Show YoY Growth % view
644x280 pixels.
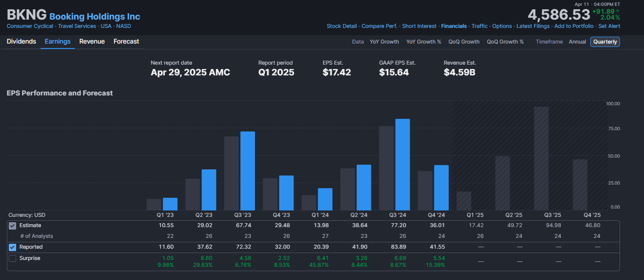[x=424, y=42]
